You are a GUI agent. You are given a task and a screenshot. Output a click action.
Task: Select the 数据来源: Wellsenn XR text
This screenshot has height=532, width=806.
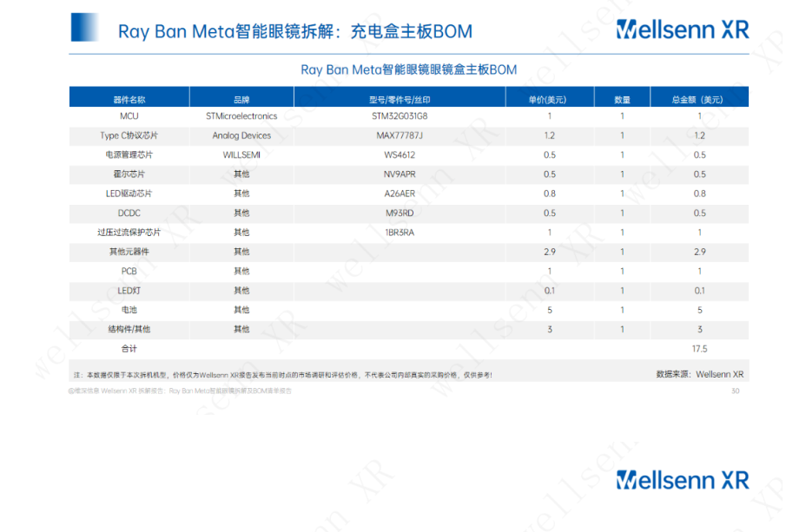699,374
